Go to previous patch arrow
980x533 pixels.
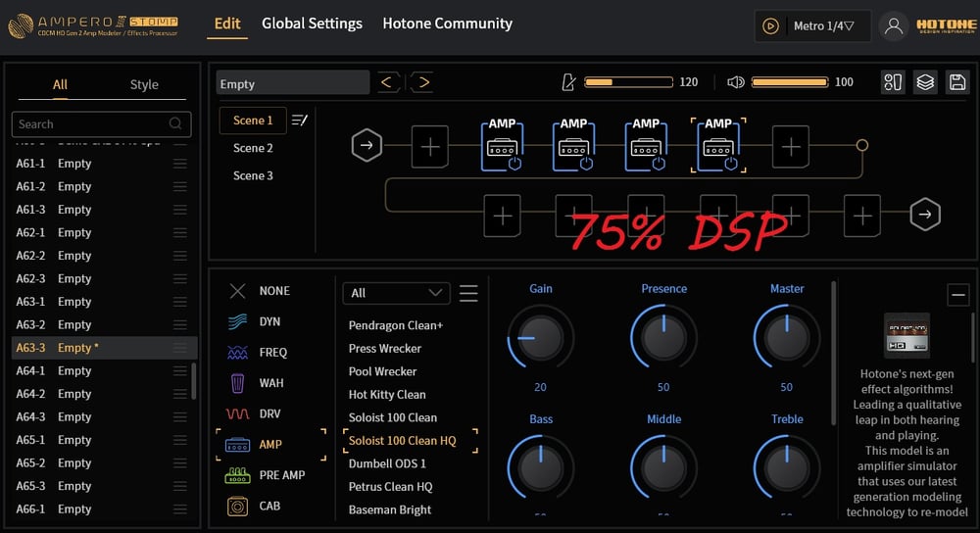(x=387, y=82)
